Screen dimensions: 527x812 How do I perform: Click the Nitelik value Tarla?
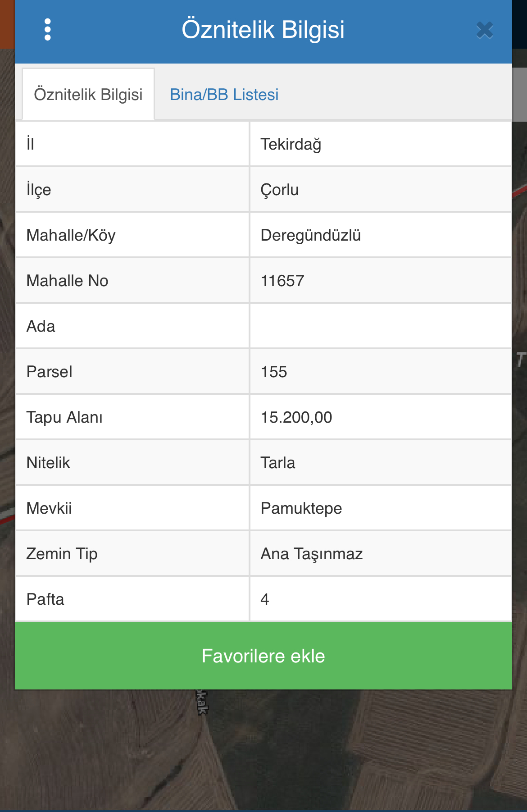(x=278, y=463)
